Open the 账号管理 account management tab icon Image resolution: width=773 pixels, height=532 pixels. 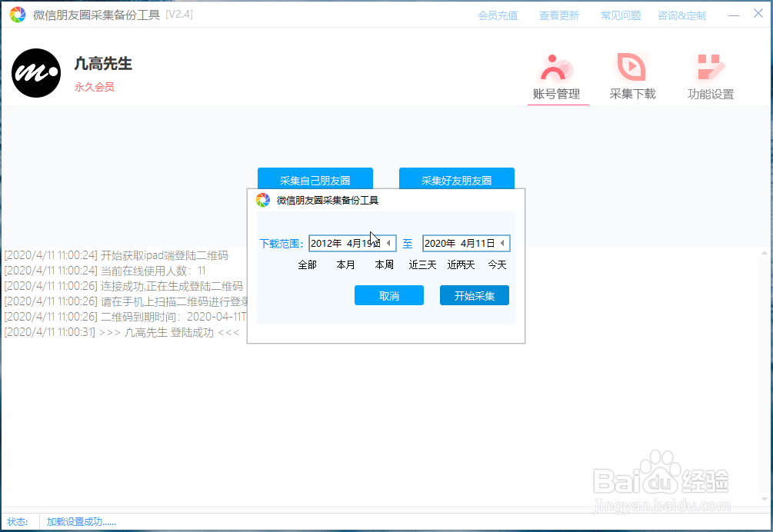pyautogui.click(x=557, y=68)
